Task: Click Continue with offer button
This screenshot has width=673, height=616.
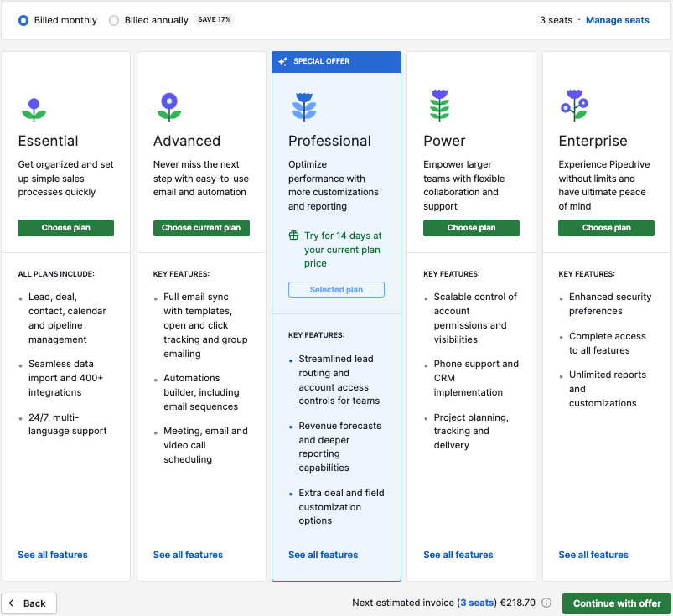Action: [617, 603]
